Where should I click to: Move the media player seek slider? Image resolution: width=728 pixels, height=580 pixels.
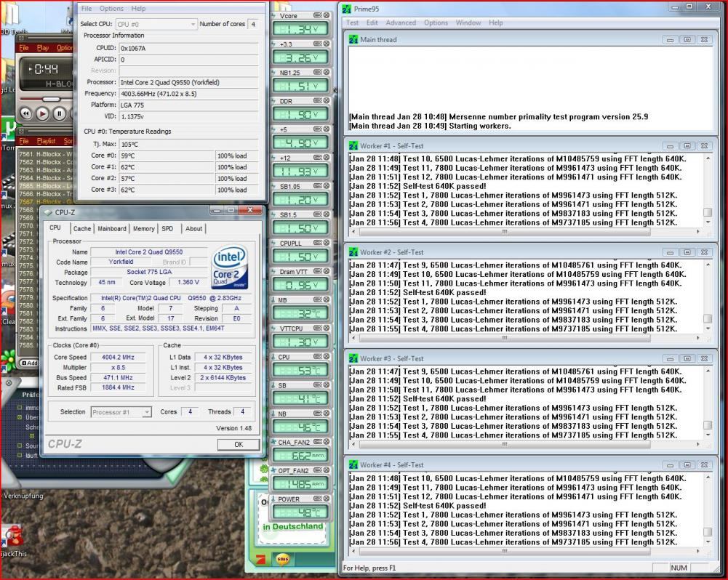[x=51, y=99]
